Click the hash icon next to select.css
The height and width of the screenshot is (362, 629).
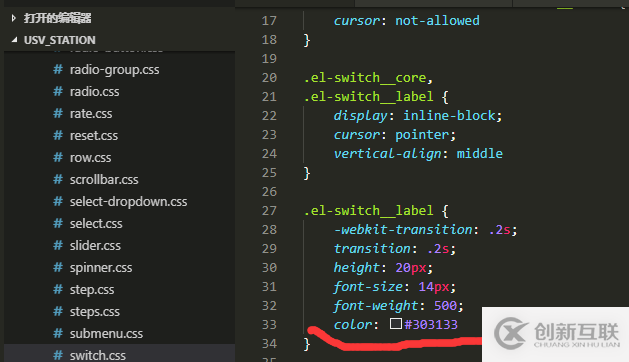pyautogui.click(x=58, y=224)
